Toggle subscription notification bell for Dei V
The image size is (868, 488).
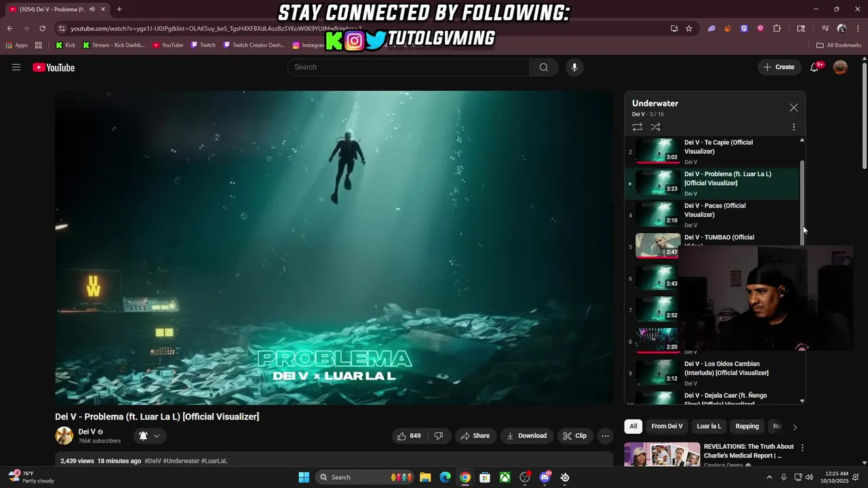143,436
